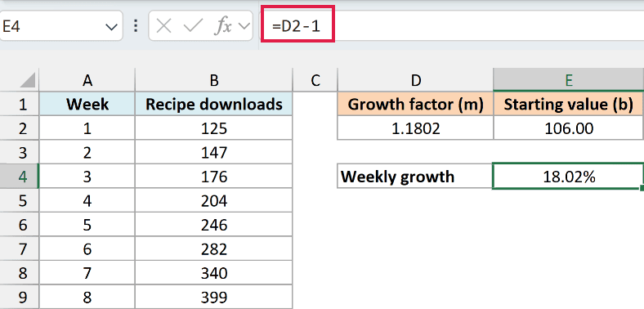Select row 1 header
Screen dimensions: 644x309
tap(20, 104)
